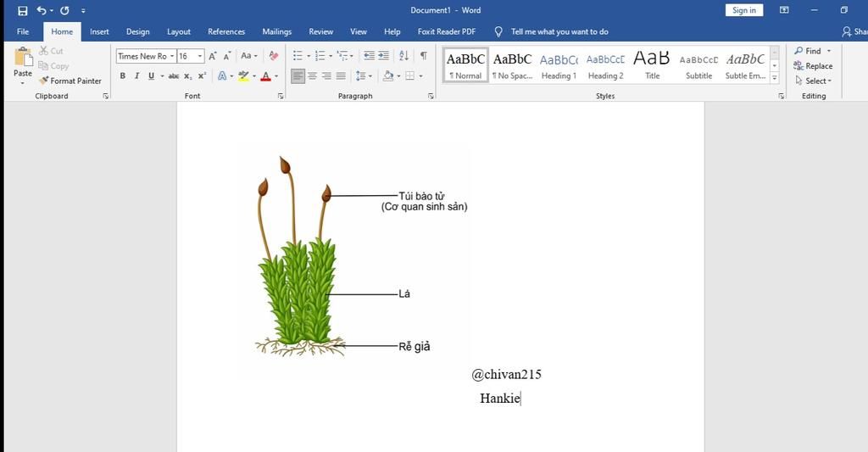Apply a bulleted list
Image resolution: width=868 pixels, height=452 pixels.
pyautogui.click(x=298, y=56)
